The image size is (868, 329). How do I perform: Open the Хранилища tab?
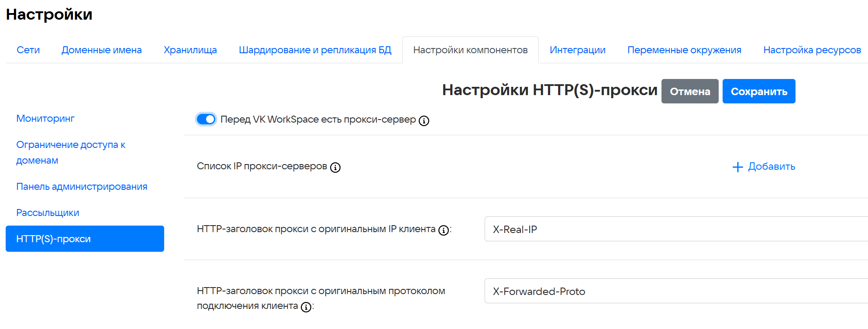click(190, 50)
